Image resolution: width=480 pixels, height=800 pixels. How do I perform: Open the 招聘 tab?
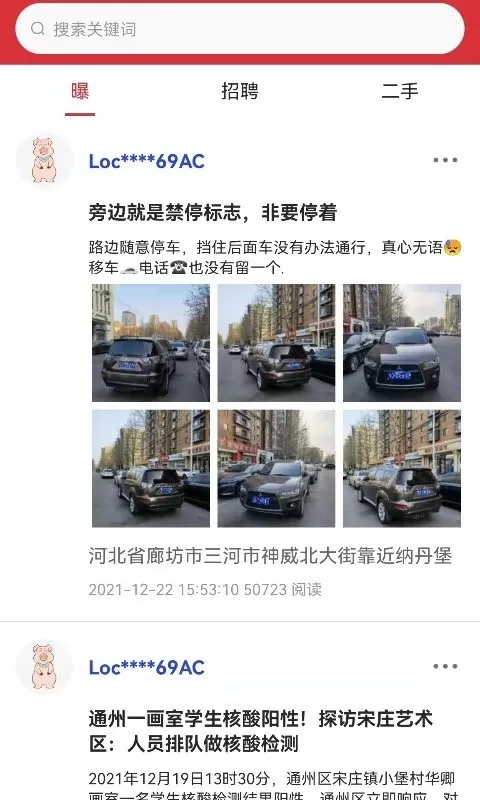click(240, 91)
